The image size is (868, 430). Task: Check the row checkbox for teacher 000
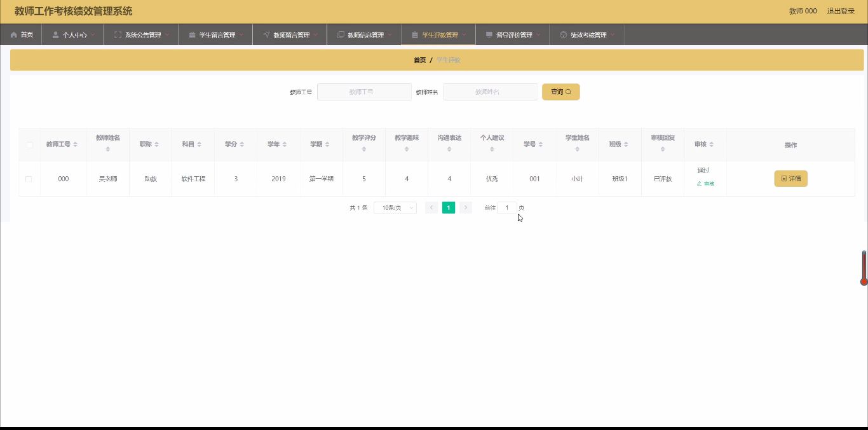(29, 179)
